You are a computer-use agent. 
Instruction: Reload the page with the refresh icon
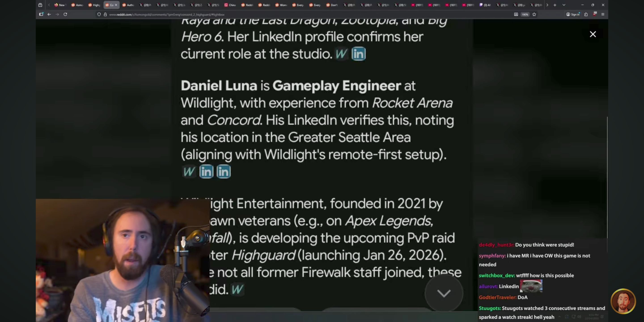click(x=65, y=14)
